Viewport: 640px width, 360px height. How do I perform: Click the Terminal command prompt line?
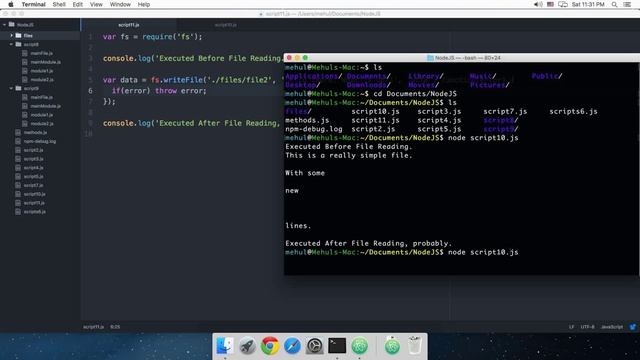pyautogui.click(x=402, y=252)
